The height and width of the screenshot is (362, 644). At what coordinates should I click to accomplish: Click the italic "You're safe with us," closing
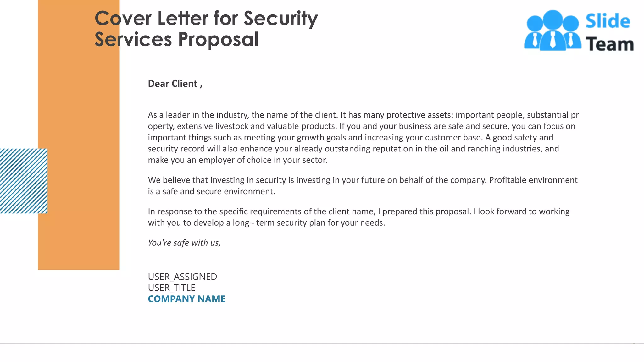[x=184, y=243]
